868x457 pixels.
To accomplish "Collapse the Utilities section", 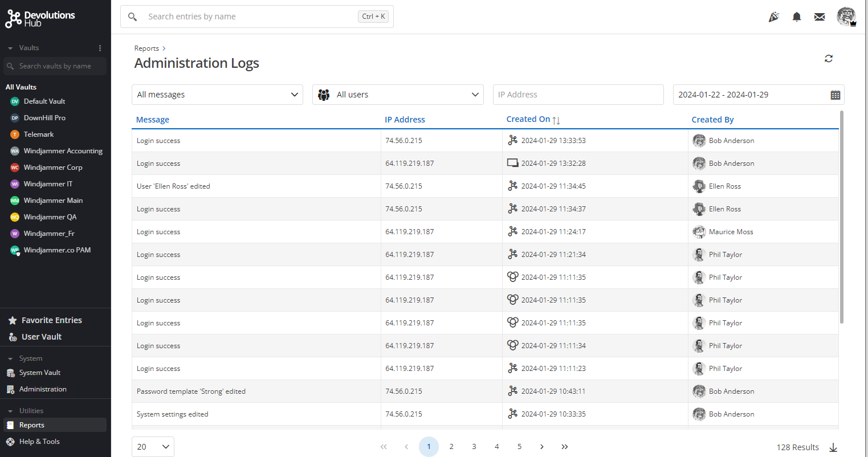I will click(x=10, y=411).
